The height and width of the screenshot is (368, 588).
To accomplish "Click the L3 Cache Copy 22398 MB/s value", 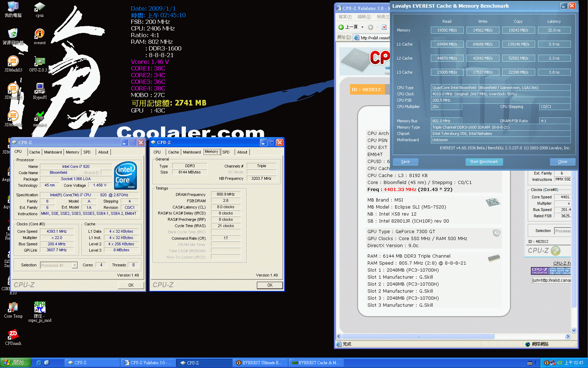I will [x=518, y=72].
